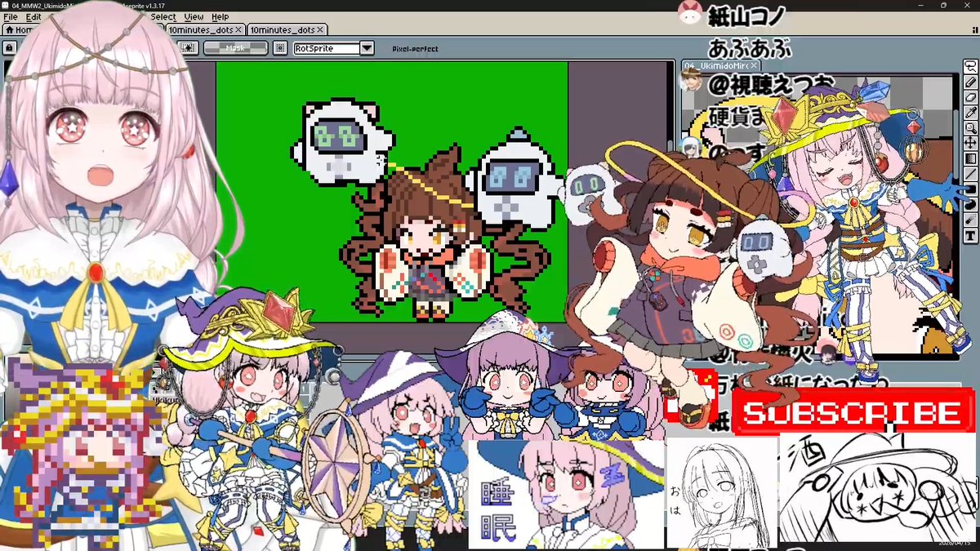Maximize the Aseprite window

click(943, 6)
